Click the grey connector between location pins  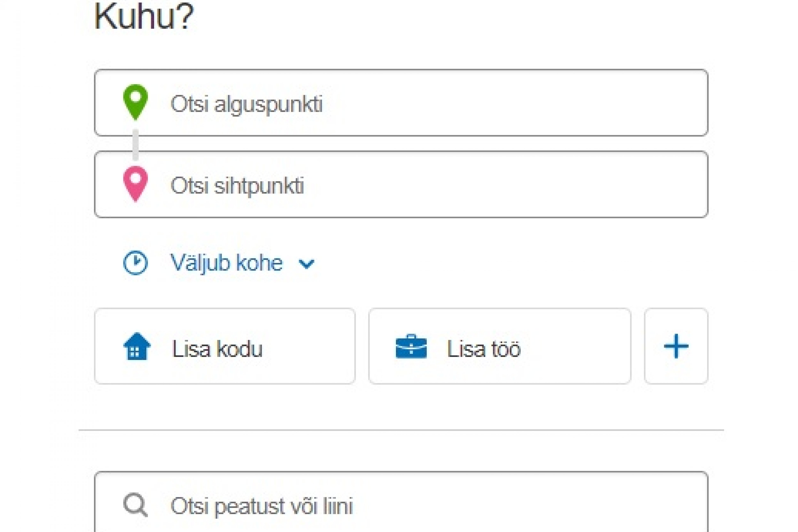click(135, 144)
